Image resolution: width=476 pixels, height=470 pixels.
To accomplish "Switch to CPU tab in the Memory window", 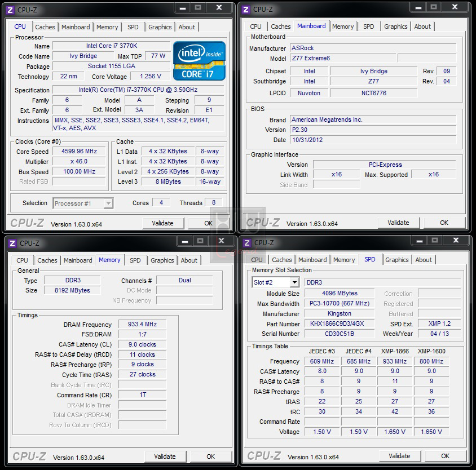I will click(x=22, y=260).
